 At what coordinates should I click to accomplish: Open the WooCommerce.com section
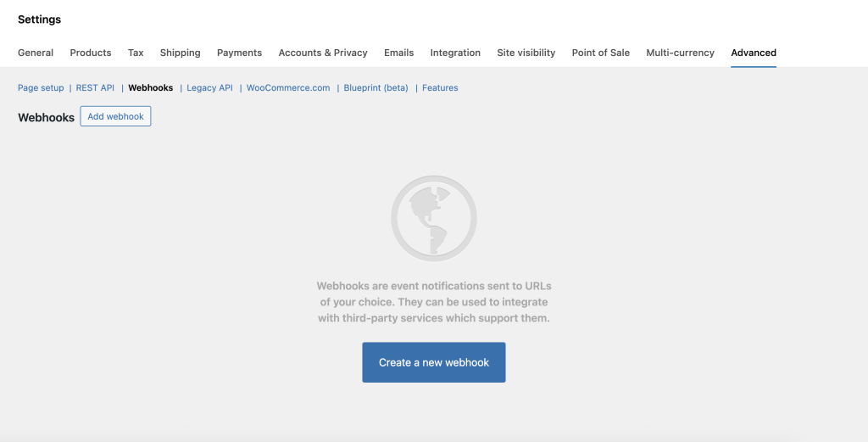pyautogui.click(x=288, y=87)
